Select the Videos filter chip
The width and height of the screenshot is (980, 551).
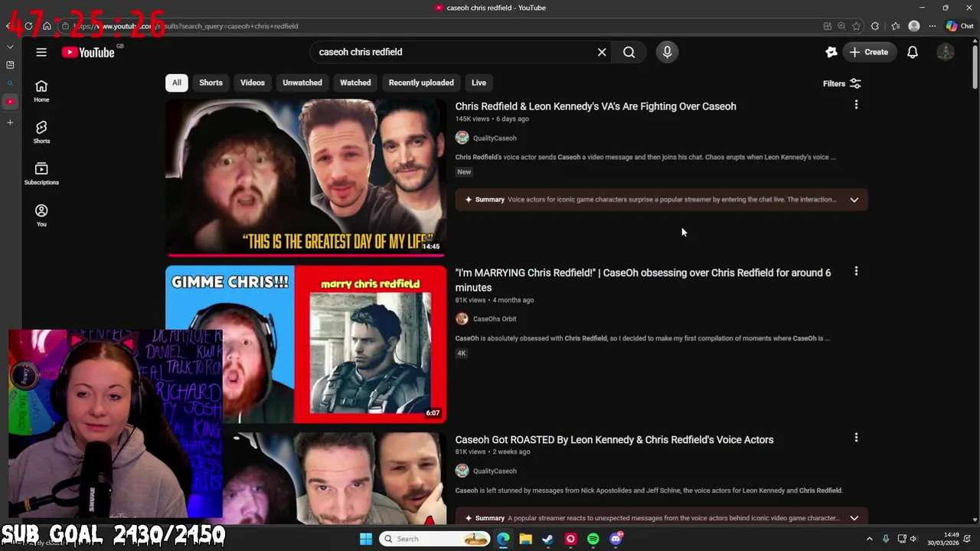253,83
